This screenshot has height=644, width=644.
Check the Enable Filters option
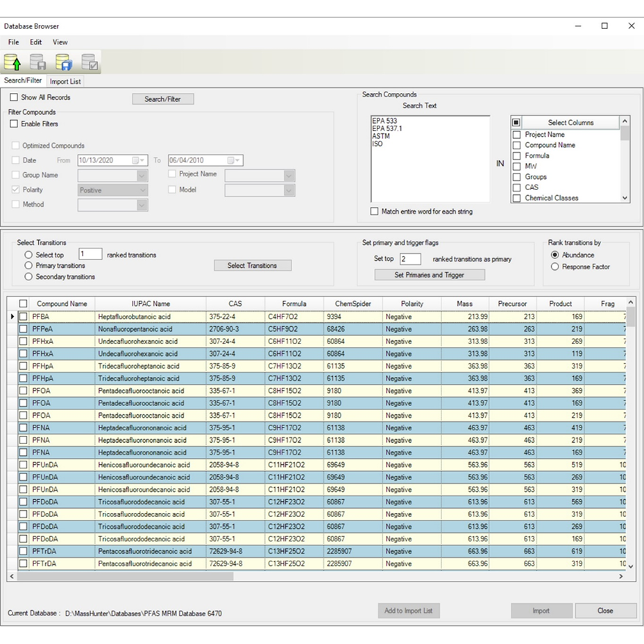(14, 124)
